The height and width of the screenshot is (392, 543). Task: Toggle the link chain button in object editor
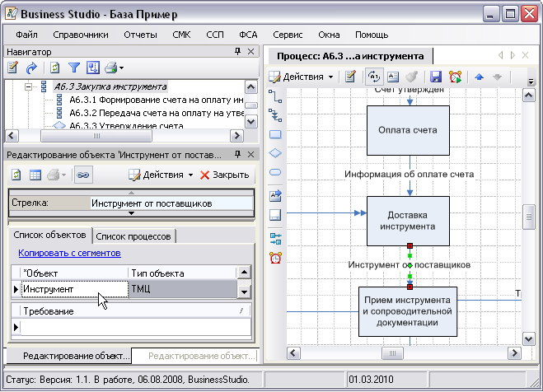click(x=83, y=175)
